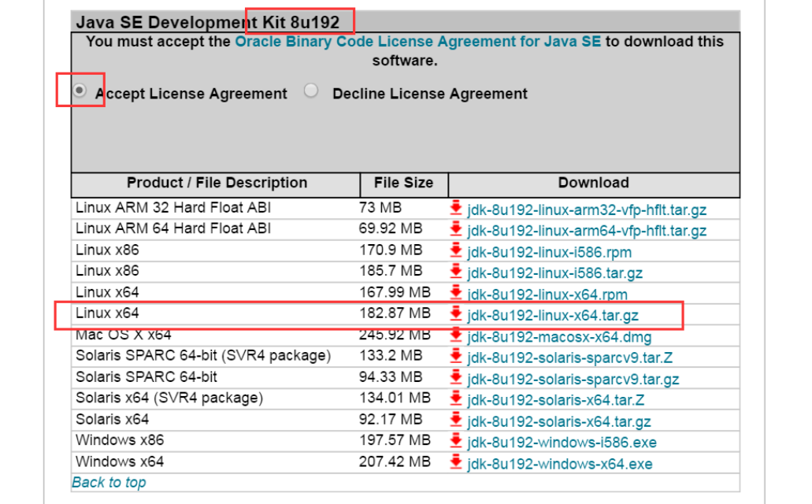Click download icon beside jdk-8u192-macosx-x64.dmg
Image resolution: width=812 pixels, height=504 pixels.
click(456, 335)
